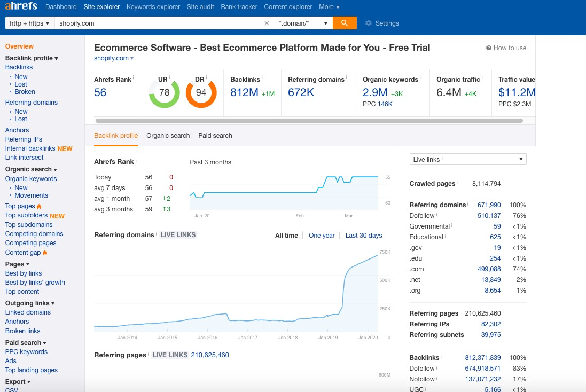Show All time referring domains chart
This screenshot has height=392, width=586.
click(286, 236)
